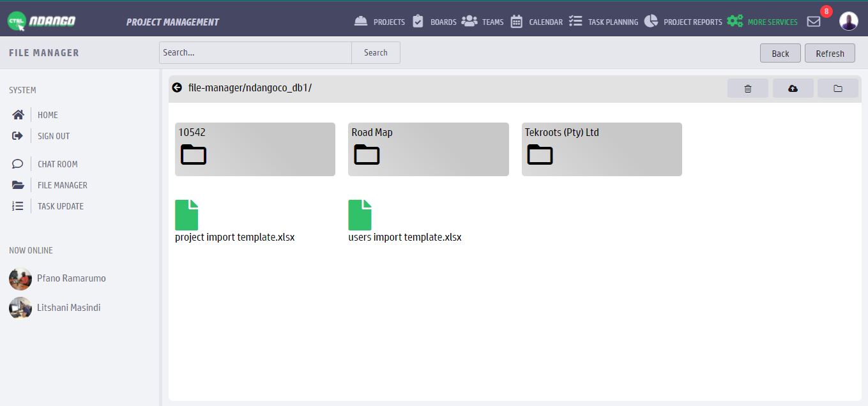868x406 pixels.
Task: Open the Tekroots (Pty) Ltd folder
Action: click(601, 149)
